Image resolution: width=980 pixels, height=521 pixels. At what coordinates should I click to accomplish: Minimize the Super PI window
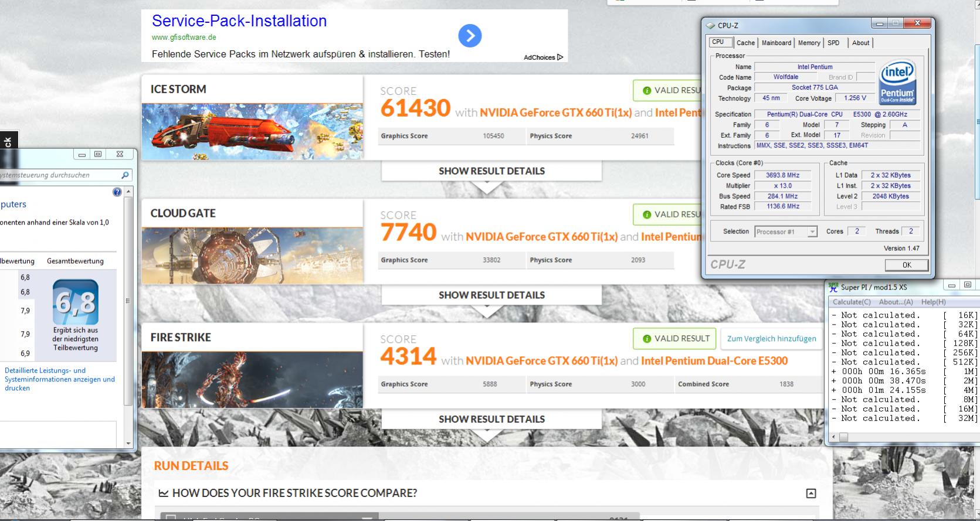point(951,285)
